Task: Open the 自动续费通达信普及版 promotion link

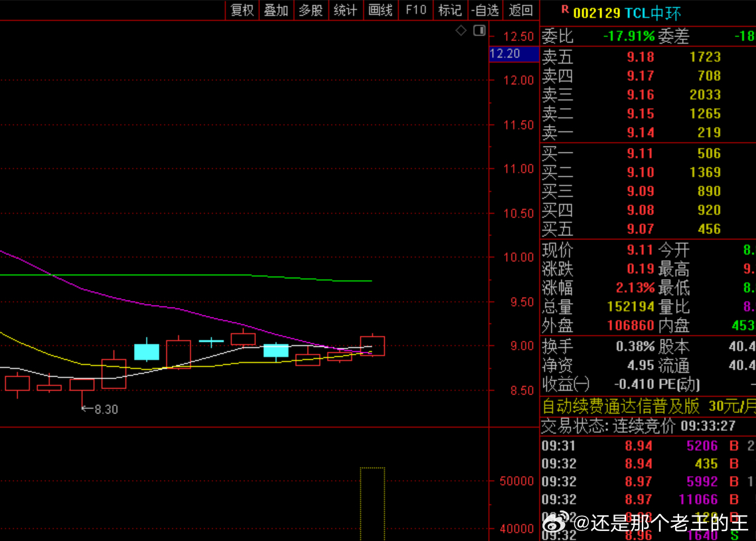Action: click(x=649, y=406)
